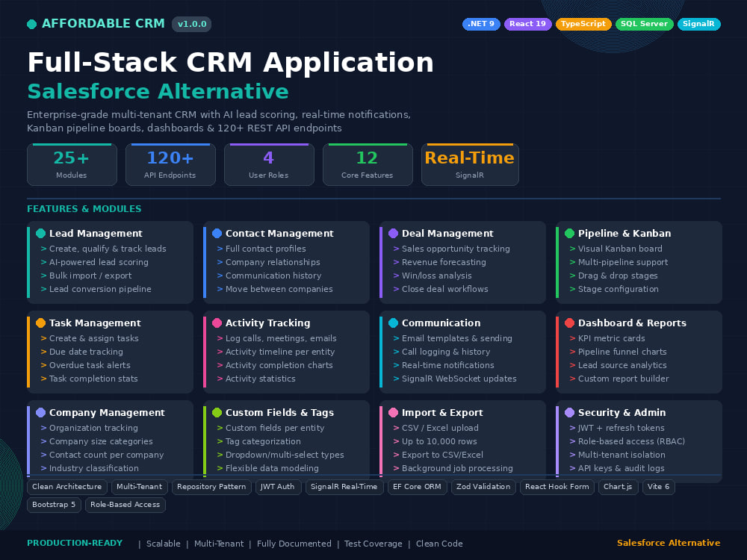Click the Communication cyan octagon icon
Screen dimensions: 747x560
click(393, 323)
